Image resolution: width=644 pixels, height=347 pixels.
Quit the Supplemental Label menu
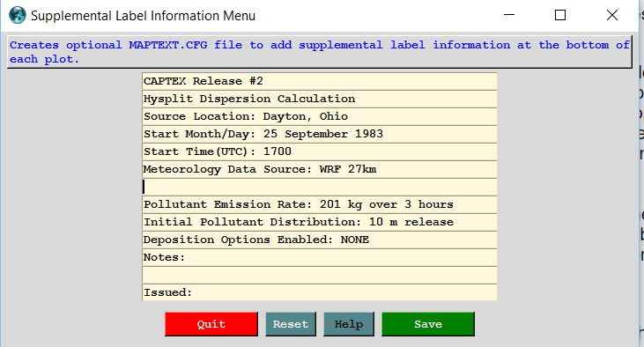[211, 324]
